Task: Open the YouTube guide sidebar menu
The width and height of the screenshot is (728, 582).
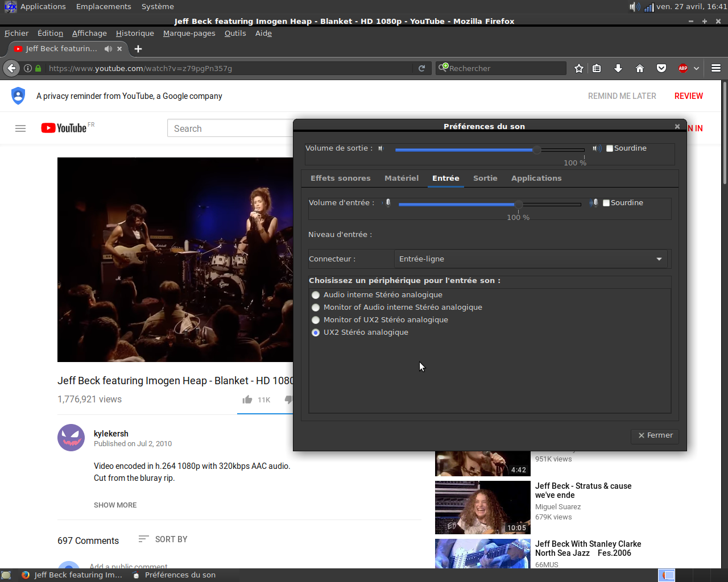Action: (20, 128)
